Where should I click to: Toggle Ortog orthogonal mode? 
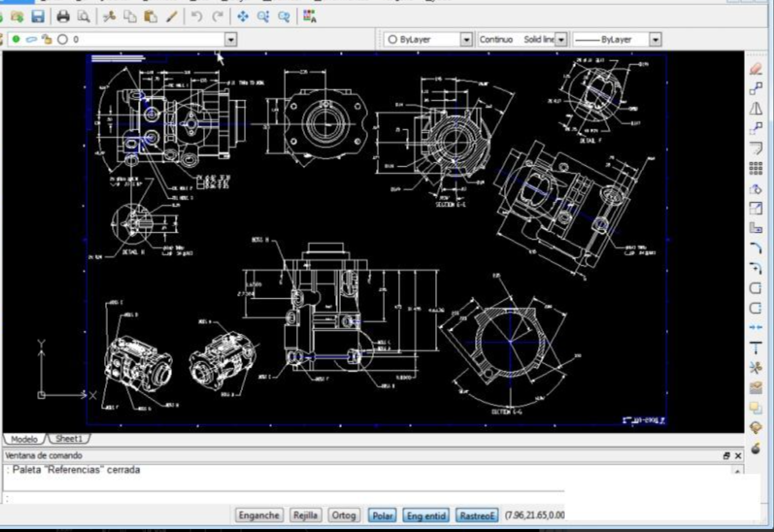click(x=343, y=515)
